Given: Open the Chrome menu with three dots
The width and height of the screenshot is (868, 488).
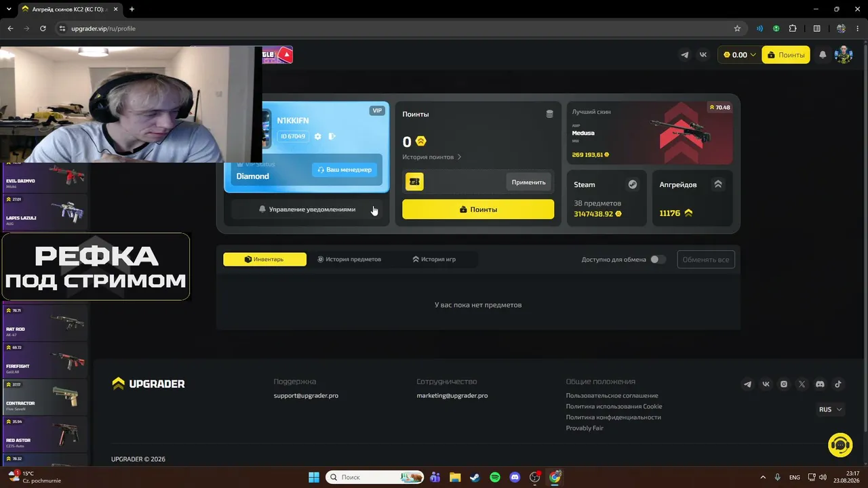Looking at the screenshot, I should coord(859,28).
